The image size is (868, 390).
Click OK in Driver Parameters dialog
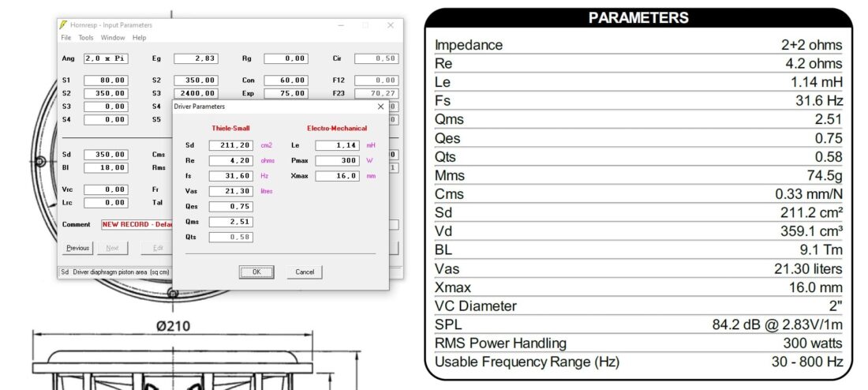(256, 272)
